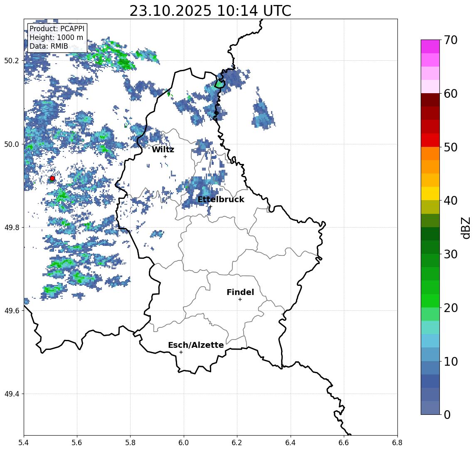Pick the magenta swatch at top of colorbar

coord(430,47)
